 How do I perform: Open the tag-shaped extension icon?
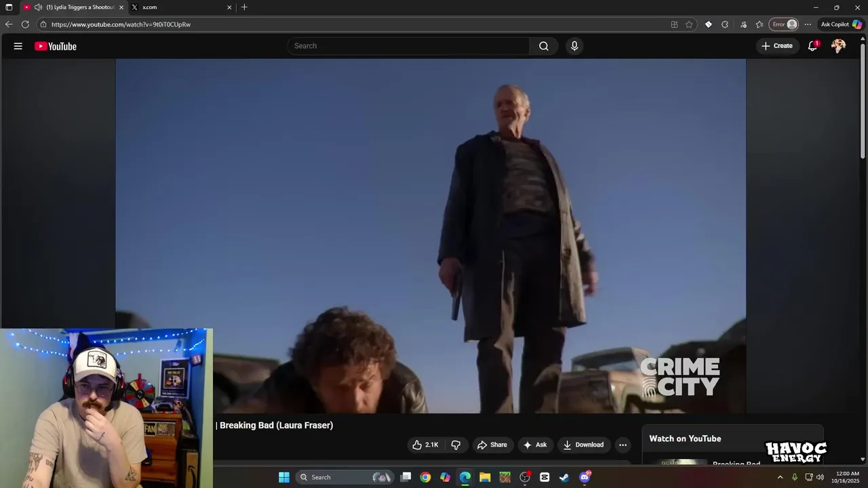[708, 24]
